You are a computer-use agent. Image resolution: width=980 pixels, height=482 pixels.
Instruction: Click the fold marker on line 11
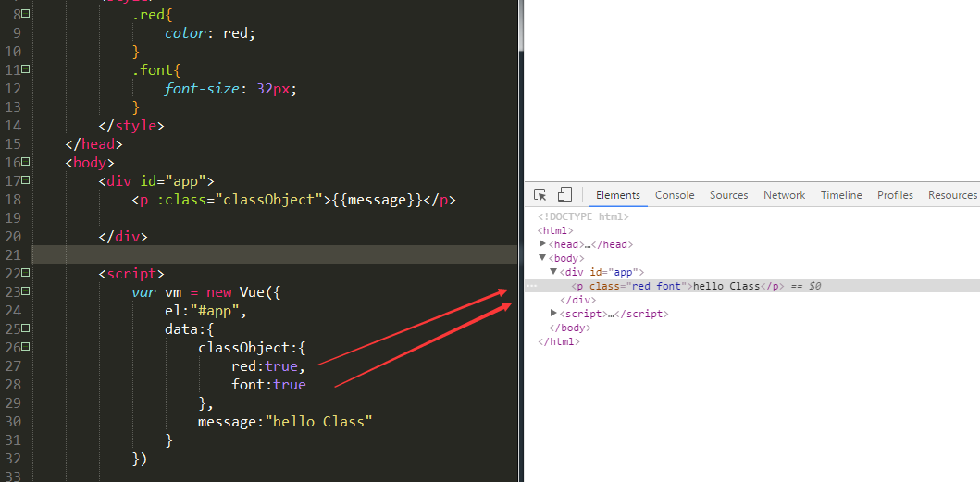pyautogui.click(x=25, y=70)
